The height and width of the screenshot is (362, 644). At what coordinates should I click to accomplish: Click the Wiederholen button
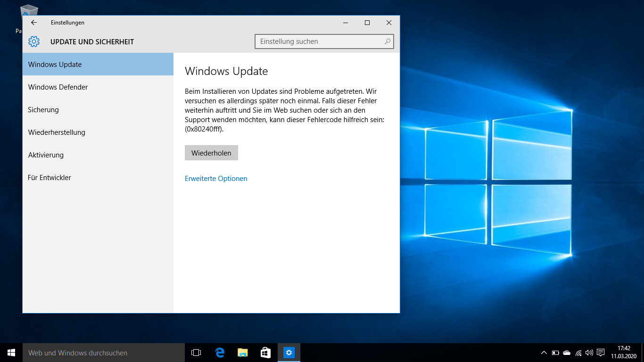(211, 153)
